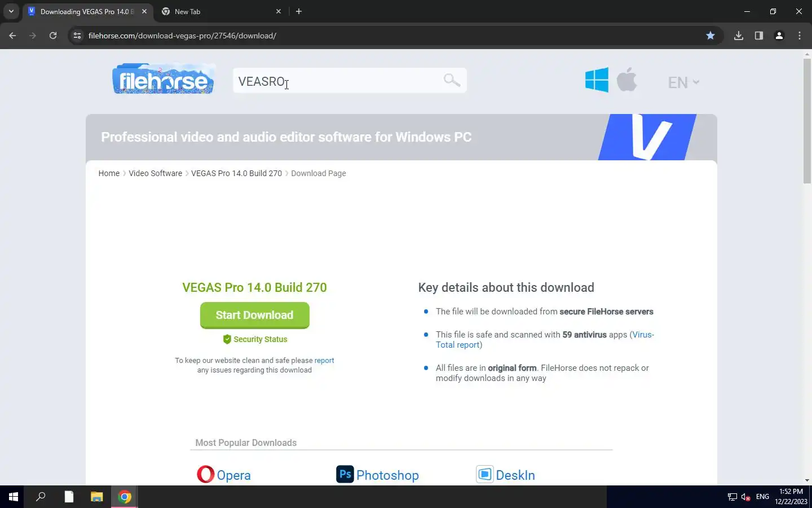This screenshot has width=812, height=508.
Task: Open a new browser tab with plus
Action: click(x=299, y=11)
